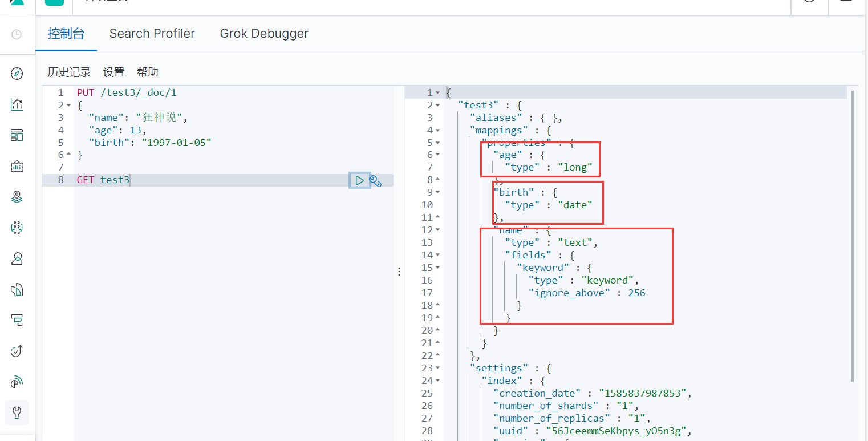Collapse the "settings" block on response line 23

(x=437, y=368)
